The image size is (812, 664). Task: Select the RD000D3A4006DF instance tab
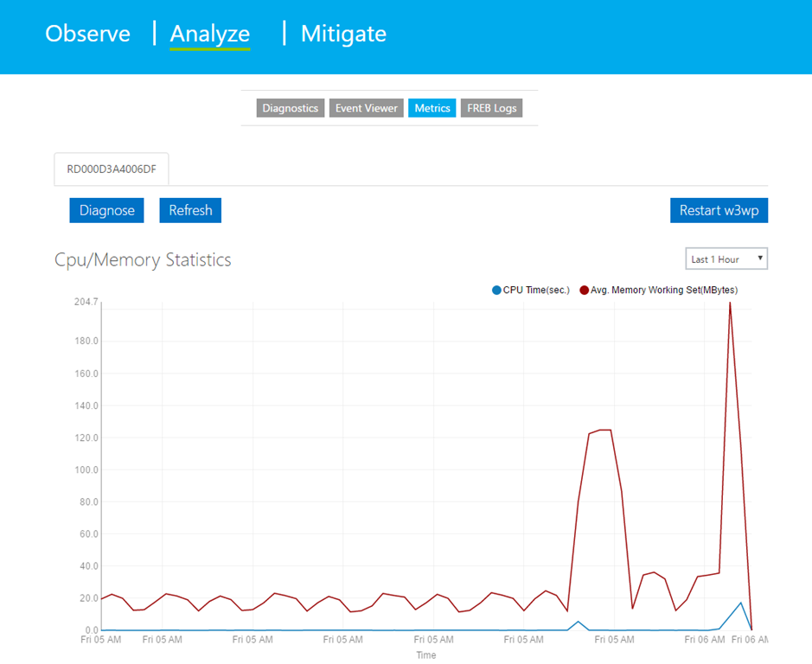112,169
